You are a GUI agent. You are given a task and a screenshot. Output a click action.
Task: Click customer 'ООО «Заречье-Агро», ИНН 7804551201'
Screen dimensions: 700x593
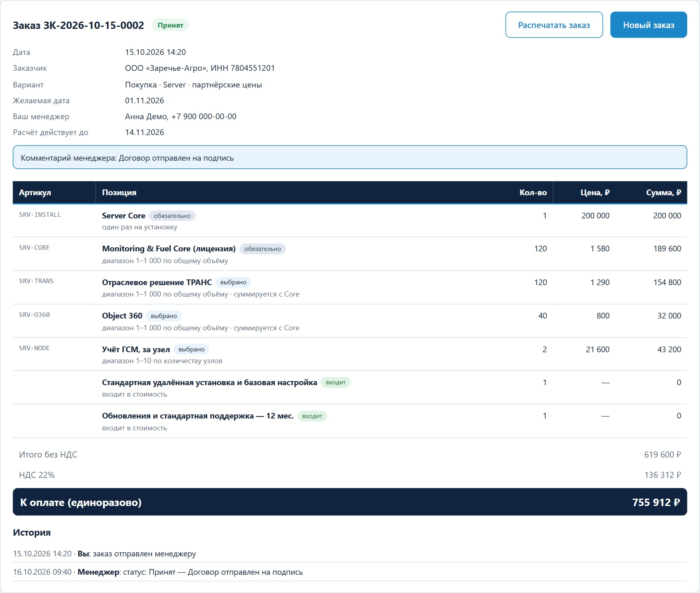tap(200, 68)
